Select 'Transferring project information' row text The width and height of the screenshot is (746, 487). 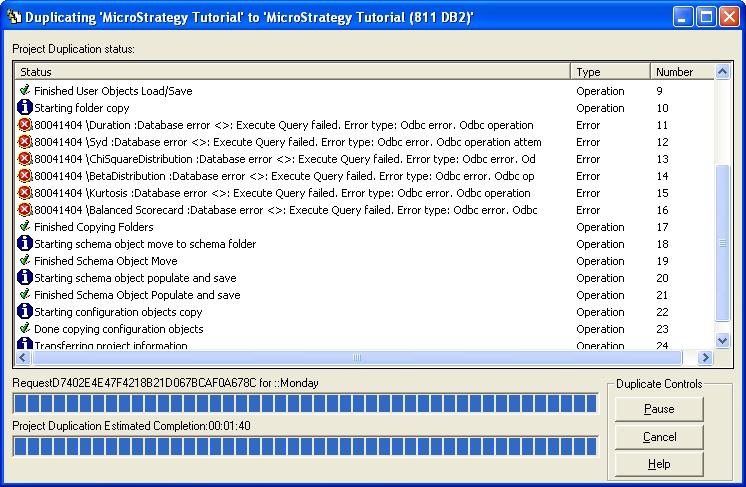(111, 345)
